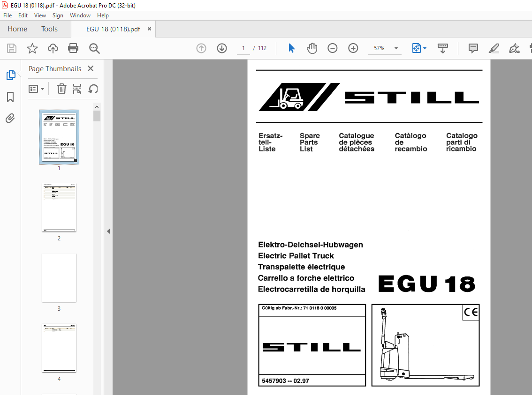Switch to the Tools tab
532x395 pixels.
(50, 29)
